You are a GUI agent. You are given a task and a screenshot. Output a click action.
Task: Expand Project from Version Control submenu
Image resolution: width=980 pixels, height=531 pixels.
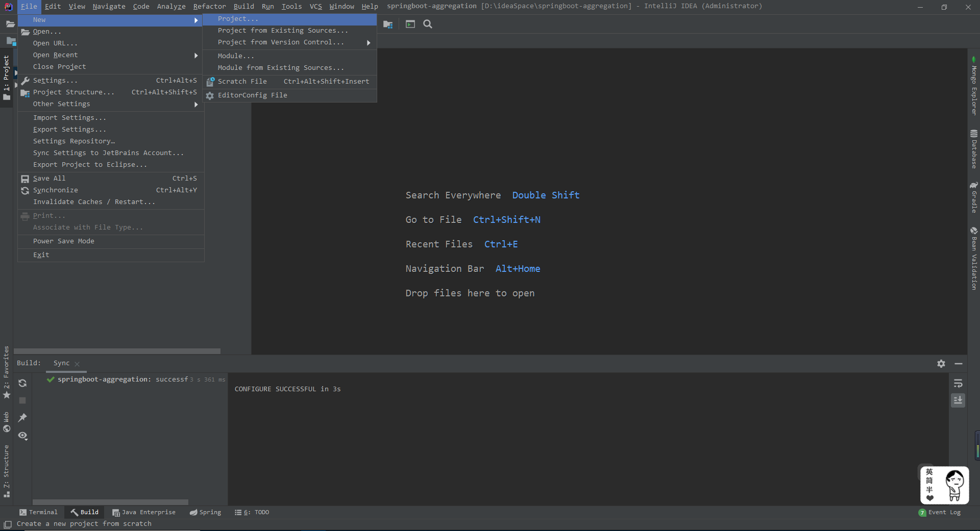tap(290, 42)
